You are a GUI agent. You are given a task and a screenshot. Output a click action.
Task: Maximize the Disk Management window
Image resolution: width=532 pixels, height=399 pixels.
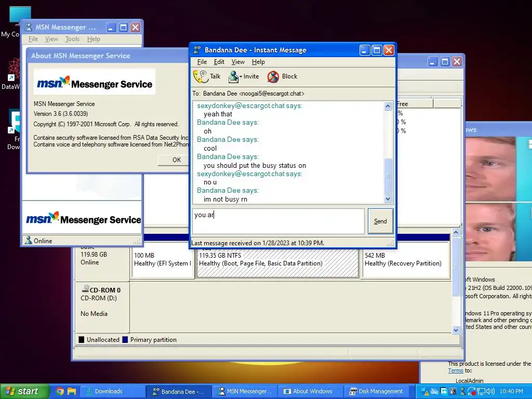click(x=445, y=61)
